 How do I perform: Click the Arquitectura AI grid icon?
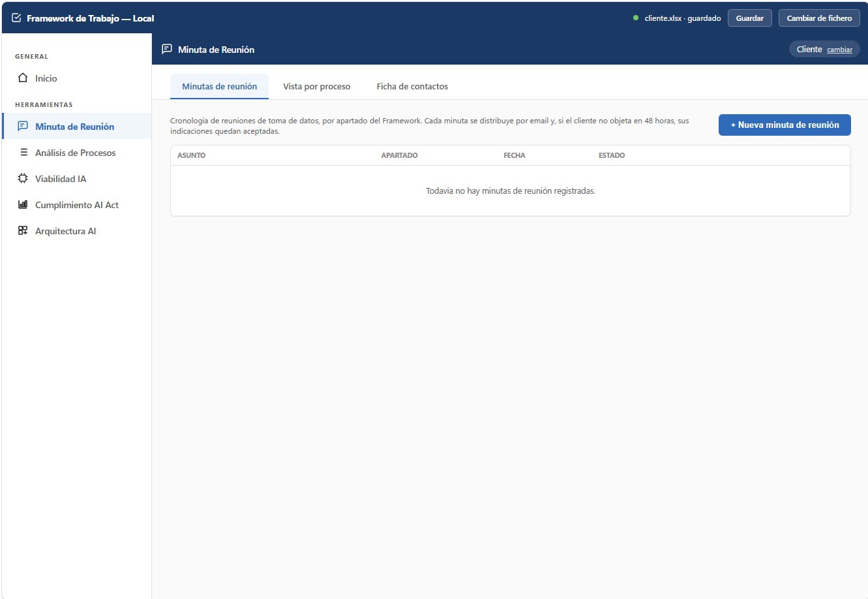(23, 231)
